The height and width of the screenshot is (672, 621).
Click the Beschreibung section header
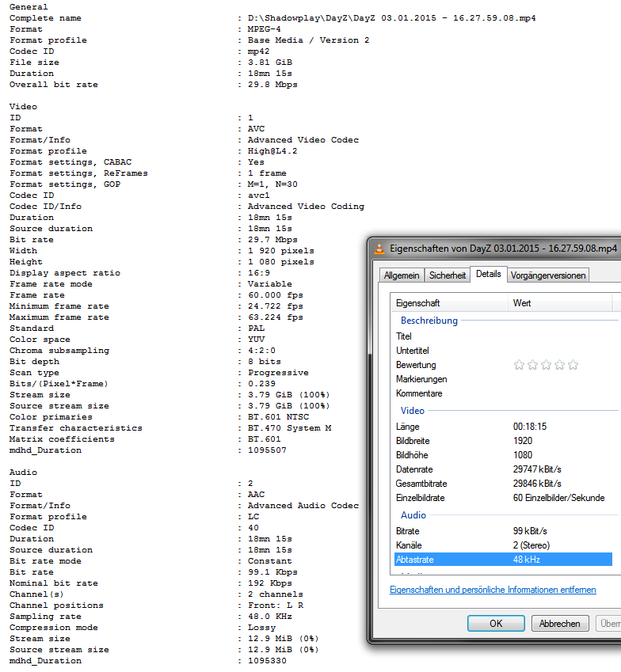click(x=429, y=321)
